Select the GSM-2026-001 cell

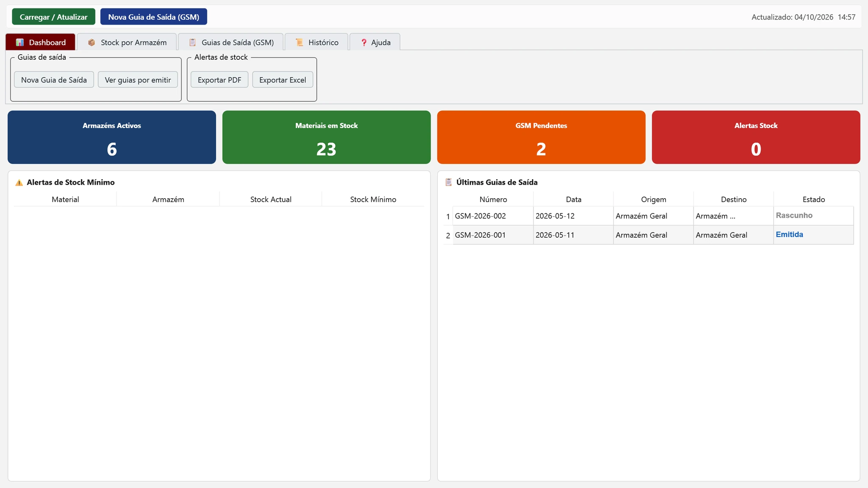coord(493,235)
